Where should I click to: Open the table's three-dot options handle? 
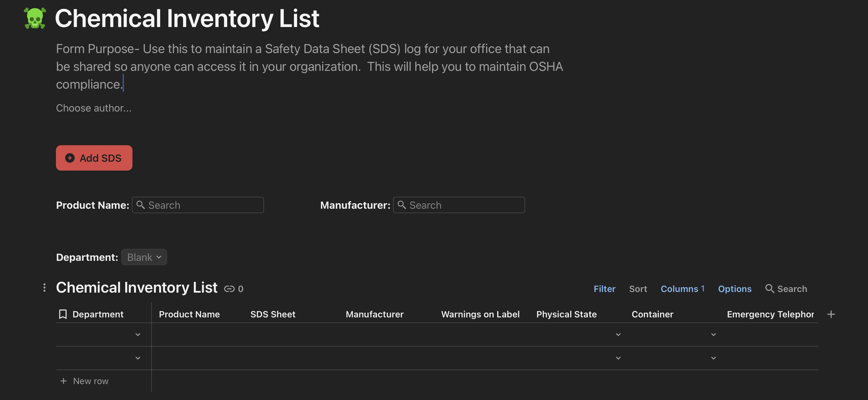pyautogui.click(x=44, y=288)
